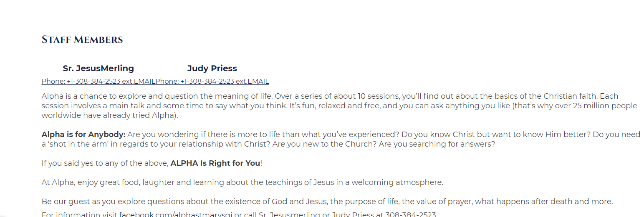The image size is (644, 217).
Task: Click the Staff Members heading
Action: click(x=82, y=40)
